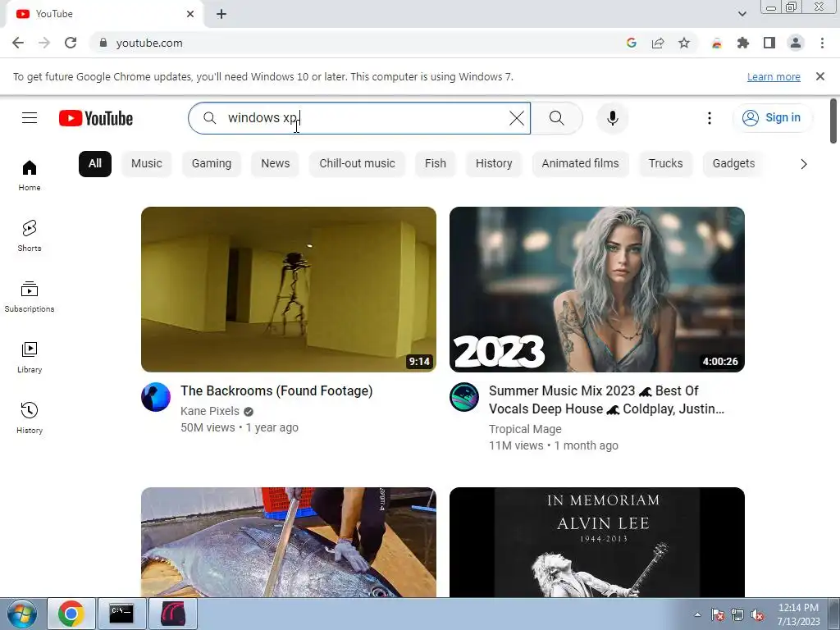Go back with the browser back arrow
The height and width of the screenshot is (630, 840).
click(18, 43)
